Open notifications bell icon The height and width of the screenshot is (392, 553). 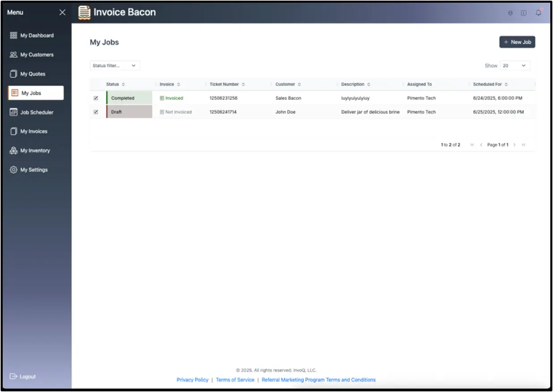point(539,13)
